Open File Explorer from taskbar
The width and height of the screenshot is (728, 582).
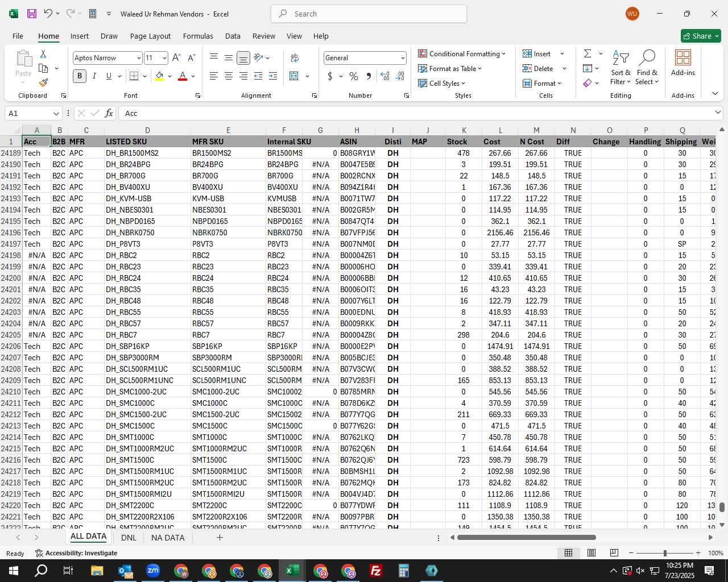tap(97, 571)
